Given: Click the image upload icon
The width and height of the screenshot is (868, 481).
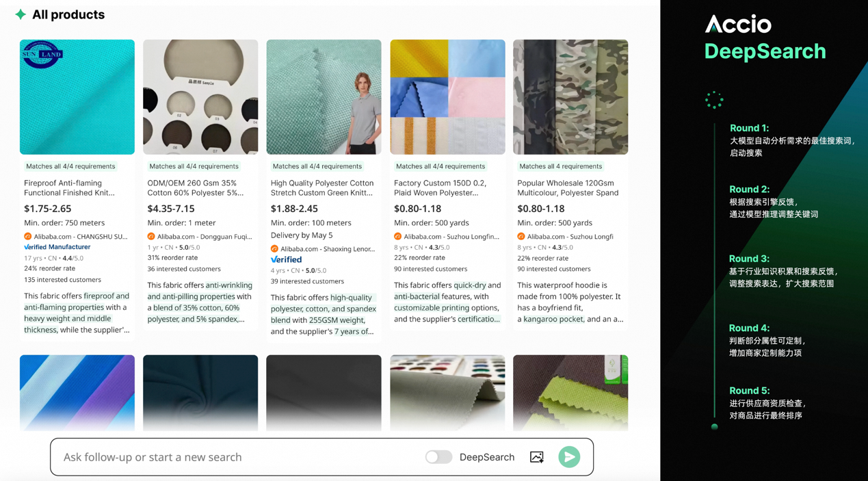Looking at the screenshot, I should 537,457.
